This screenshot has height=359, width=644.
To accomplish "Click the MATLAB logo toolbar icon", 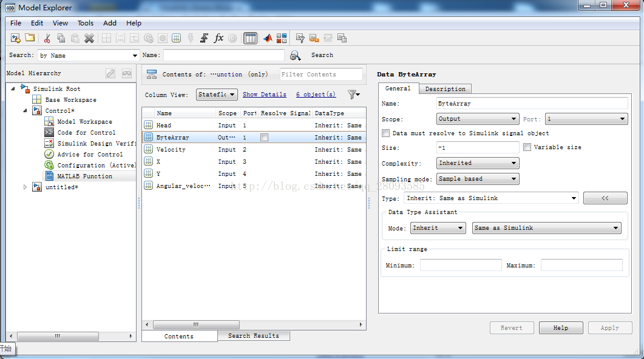I will [x=268, y=38].
